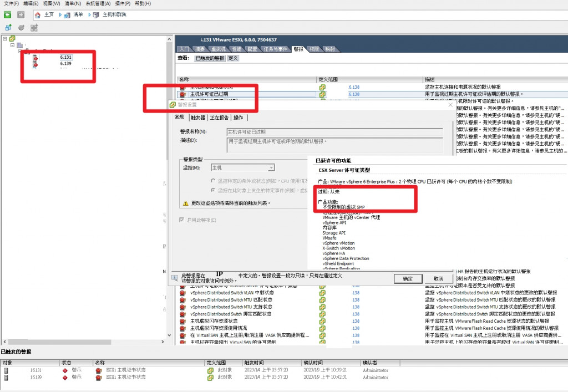Sort by 触发时间 column header

coord(272,363)
